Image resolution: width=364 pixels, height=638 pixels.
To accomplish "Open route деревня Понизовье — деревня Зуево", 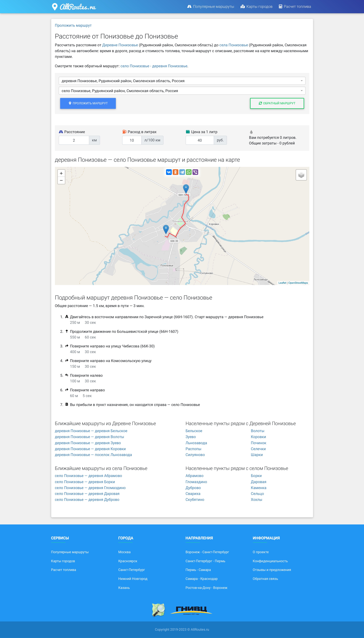I will [x=88, y=443].
